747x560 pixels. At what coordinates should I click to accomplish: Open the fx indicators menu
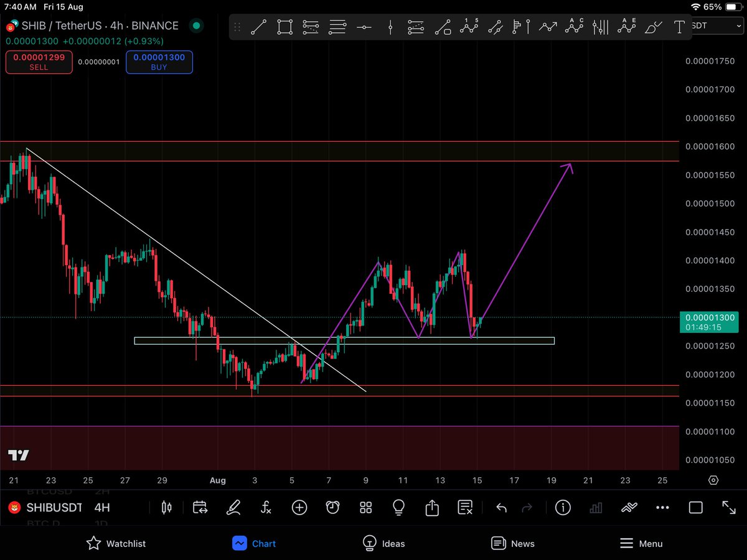coord(266,508)
